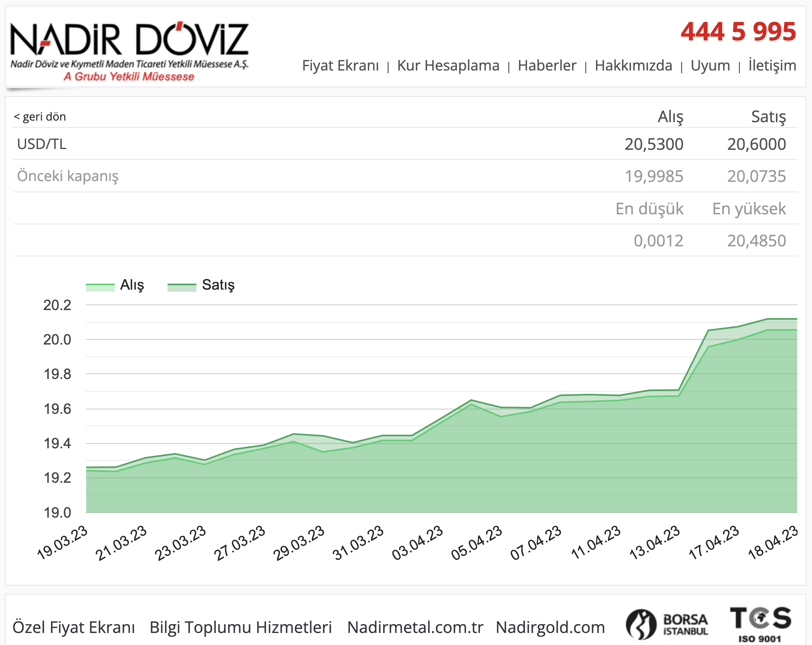Click the USD/TL row label
This screenshot has width=812, height=645.
point(42,144)
